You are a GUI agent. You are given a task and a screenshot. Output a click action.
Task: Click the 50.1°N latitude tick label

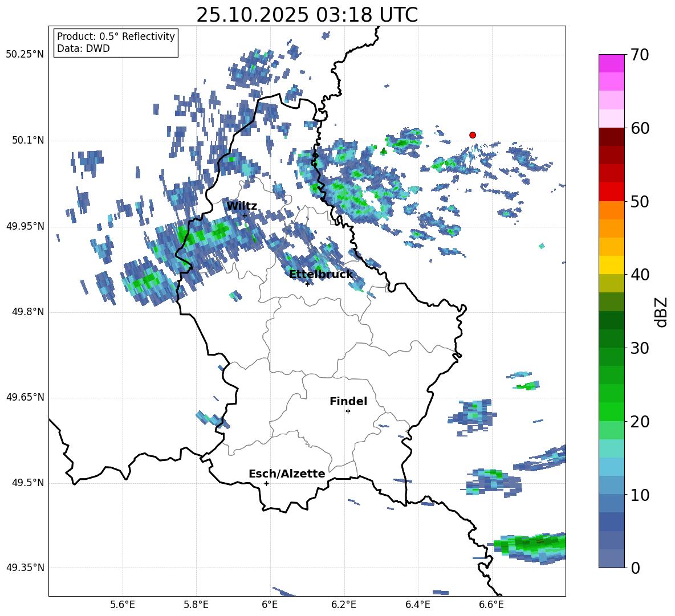[28, 141]
